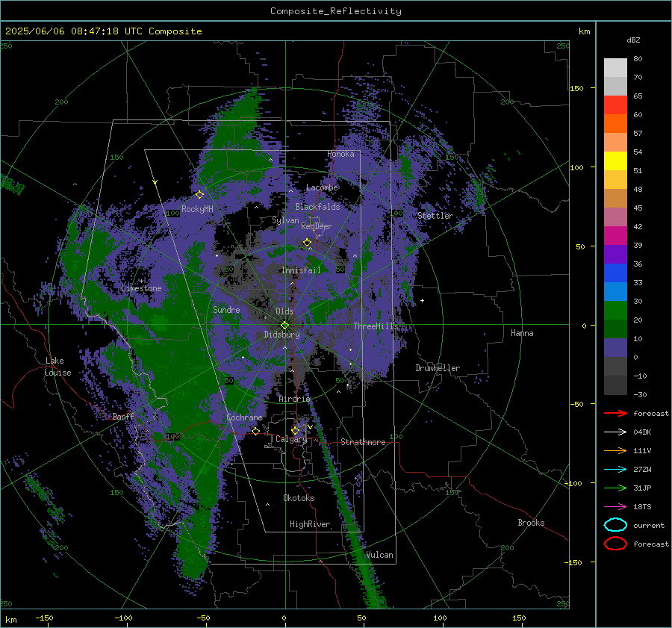
Task: Click the RockyMH label
Action: coord(197,209)
